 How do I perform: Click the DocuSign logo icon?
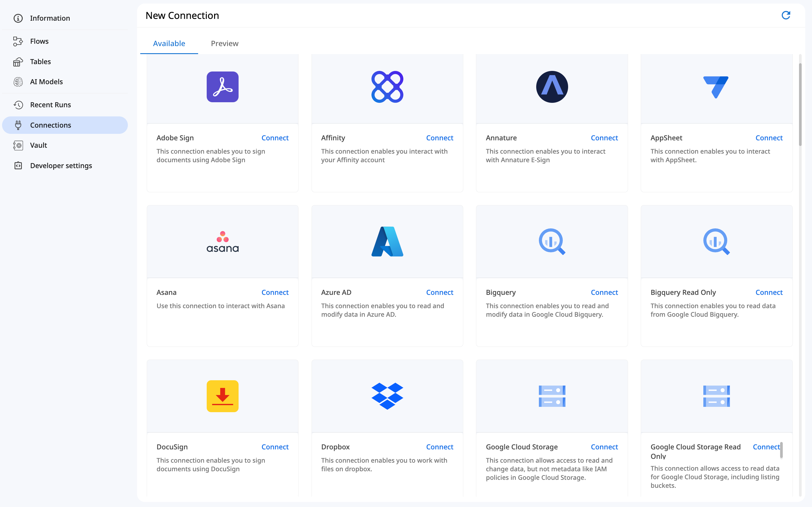click(x=222, y=396)
